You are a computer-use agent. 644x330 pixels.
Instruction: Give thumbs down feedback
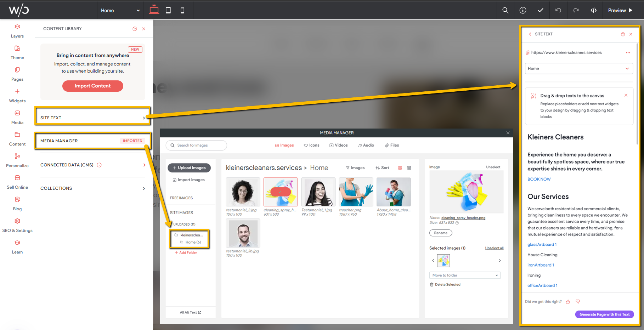tap(578, 302)
